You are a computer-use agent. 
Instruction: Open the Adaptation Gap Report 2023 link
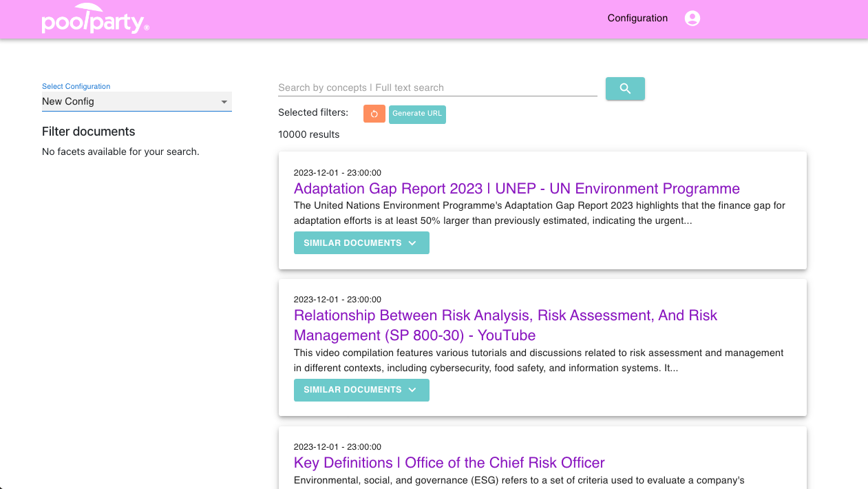click(x=516, y=189)
